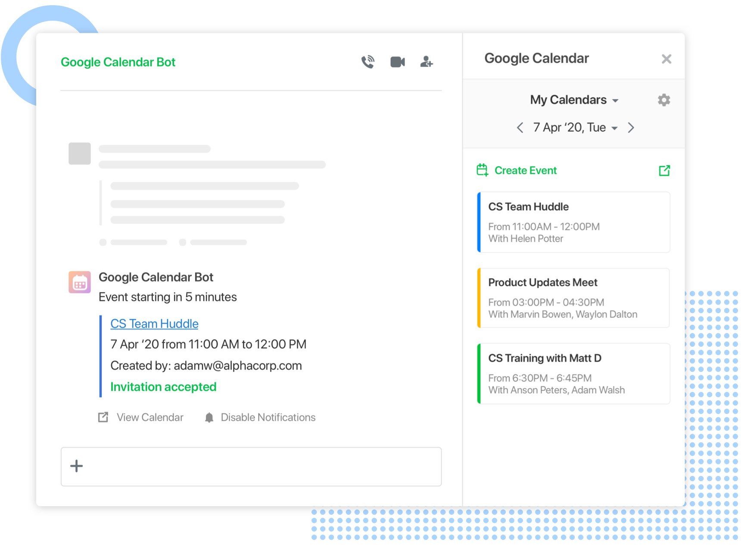Click 'From 11:00AM - 12:00PM' time text
Viewport: 741px width, 560px height.
(544, 227)
